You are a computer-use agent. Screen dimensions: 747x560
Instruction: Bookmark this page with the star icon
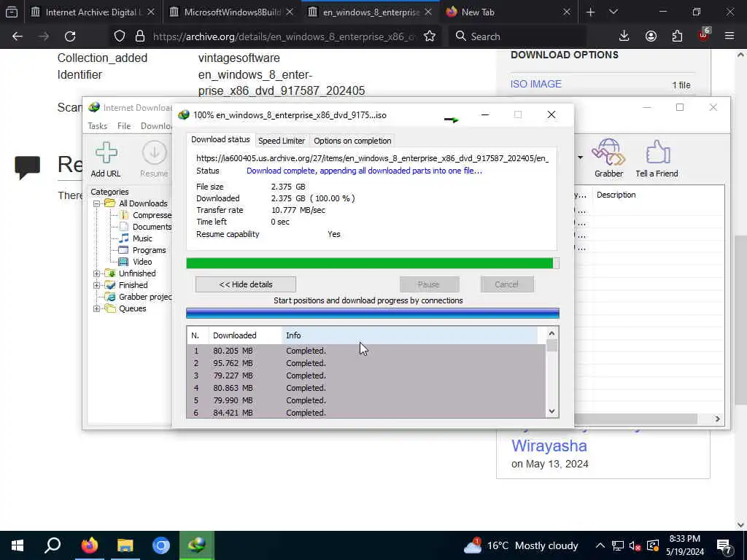tap(430, 36)
